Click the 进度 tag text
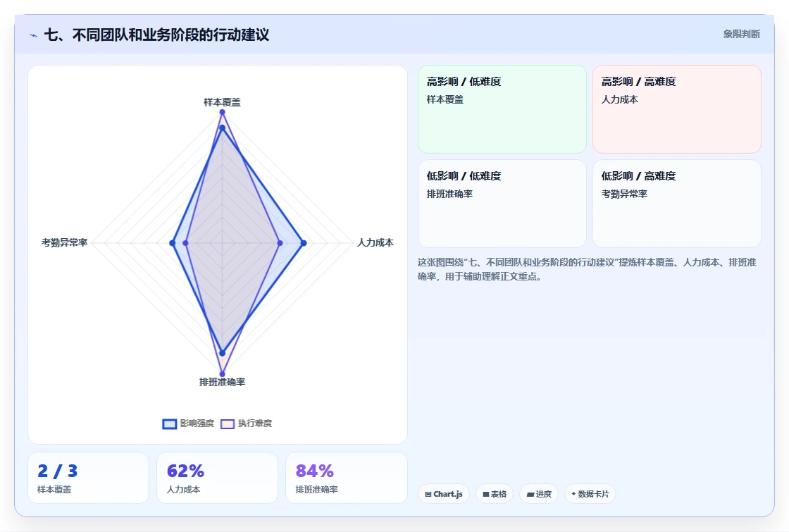Viewport: 789px width, 532px height. click(x=543, y=494)
